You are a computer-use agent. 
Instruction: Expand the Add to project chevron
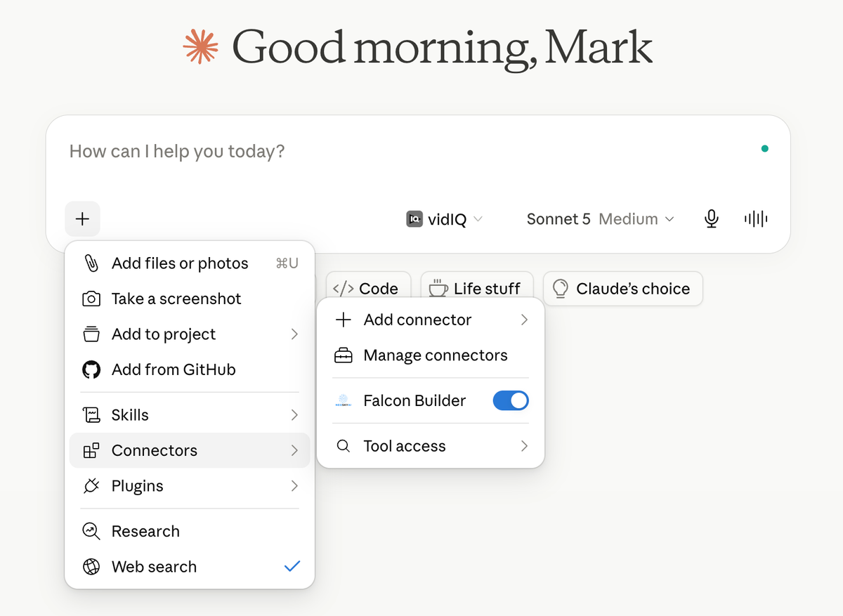[294, 334]
